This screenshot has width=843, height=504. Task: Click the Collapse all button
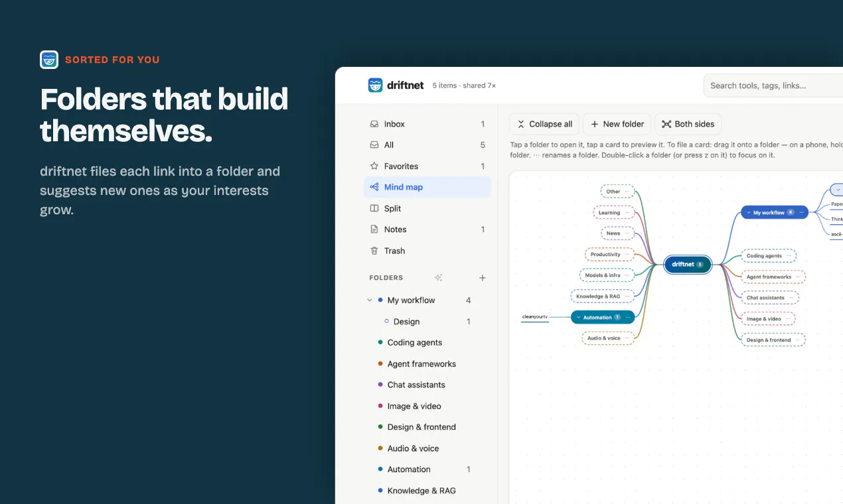pyautogui.click(x=544, y=124)
